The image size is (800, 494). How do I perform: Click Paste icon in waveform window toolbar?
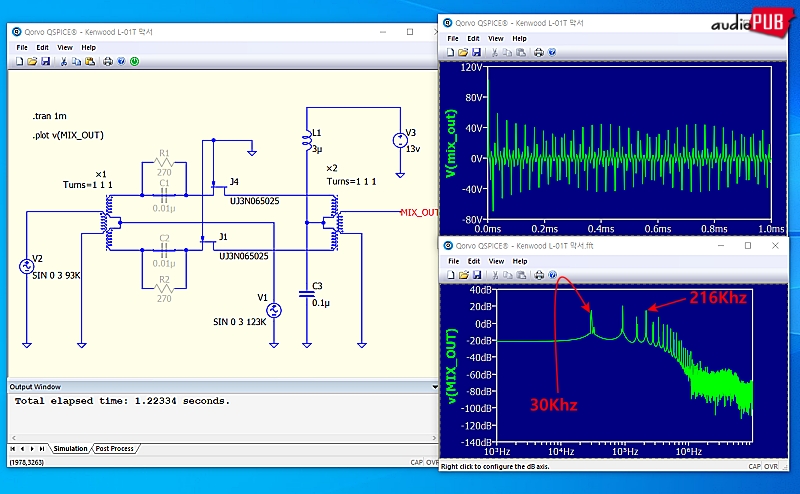pos(520,53)
